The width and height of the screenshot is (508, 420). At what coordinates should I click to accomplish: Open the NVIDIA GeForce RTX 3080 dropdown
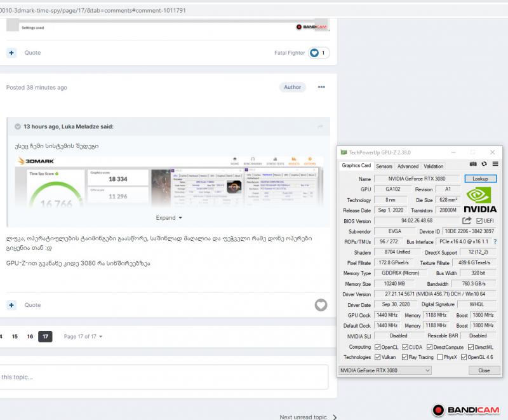385,370
